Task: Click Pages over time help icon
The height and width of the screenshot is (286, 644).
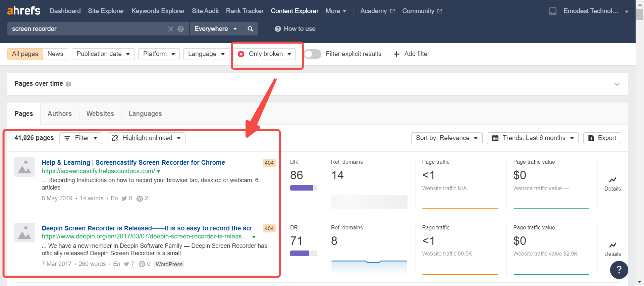Action: click(x=68, y=84)
